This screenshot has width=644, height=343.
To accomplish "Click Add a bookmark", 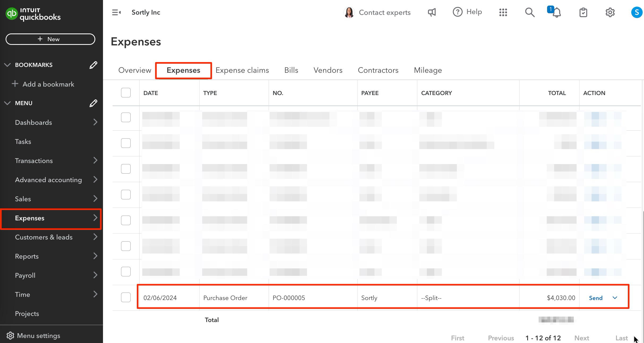I will click(48, 84).
